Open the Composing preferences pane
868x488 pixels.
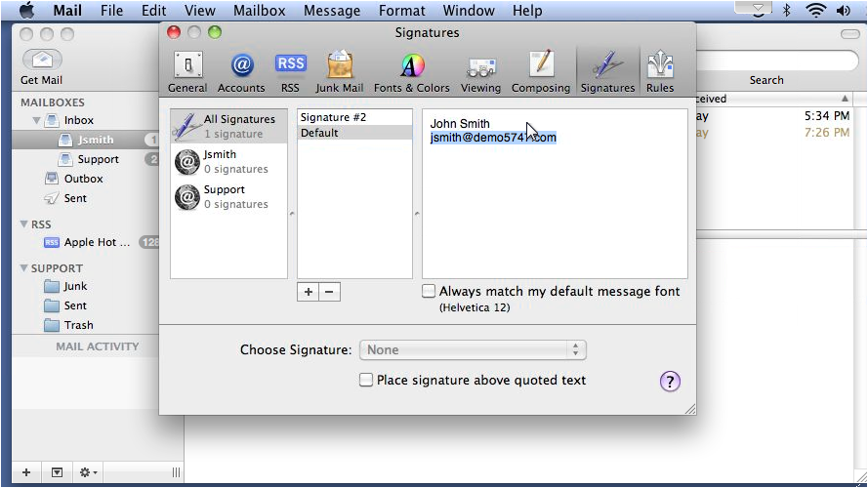pos(541,72)
